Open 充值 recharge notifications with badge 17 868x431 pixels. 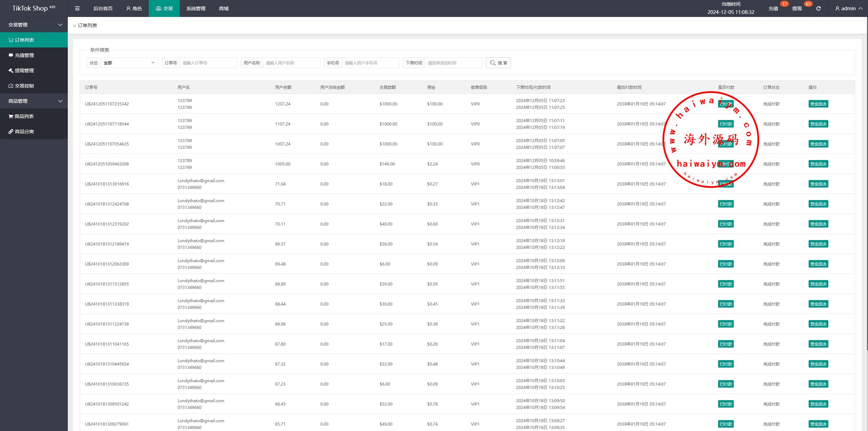773,8
